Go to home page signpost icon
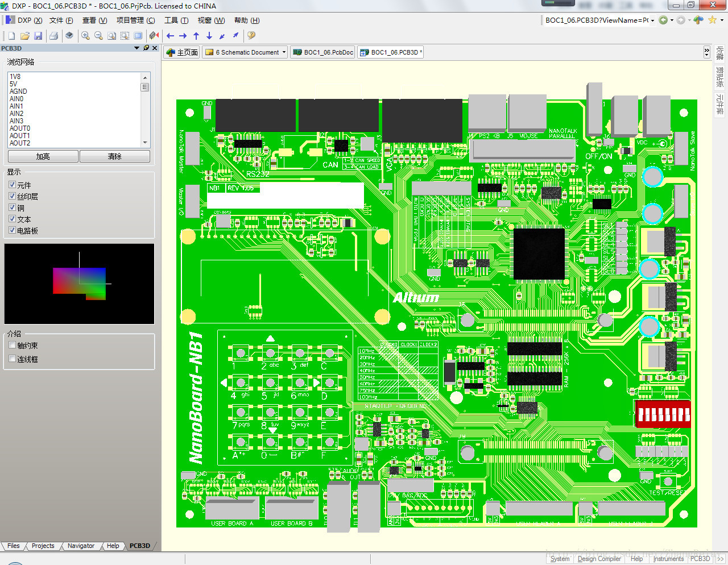This screenshot has width=728, height=565. coord(698,20)
